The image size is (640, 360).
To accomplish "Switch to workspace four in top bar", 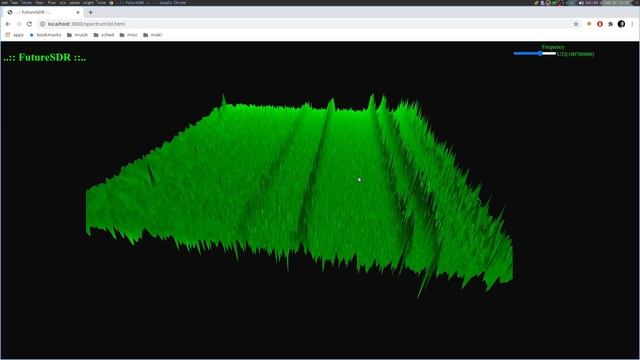I will [x=39, y=2].
